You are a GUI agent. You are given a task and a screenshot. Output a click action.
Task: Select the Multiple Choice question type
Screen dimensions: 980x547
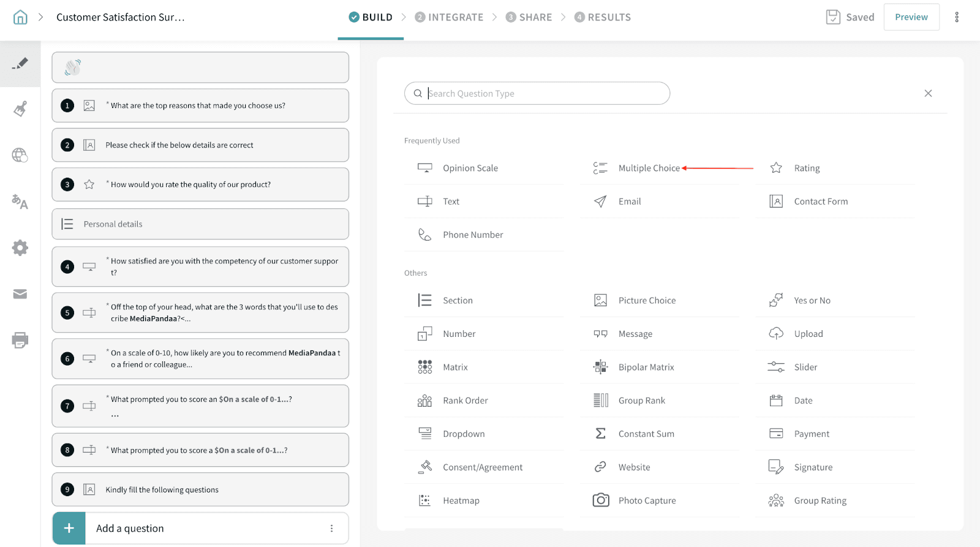[x=649, y=168]
